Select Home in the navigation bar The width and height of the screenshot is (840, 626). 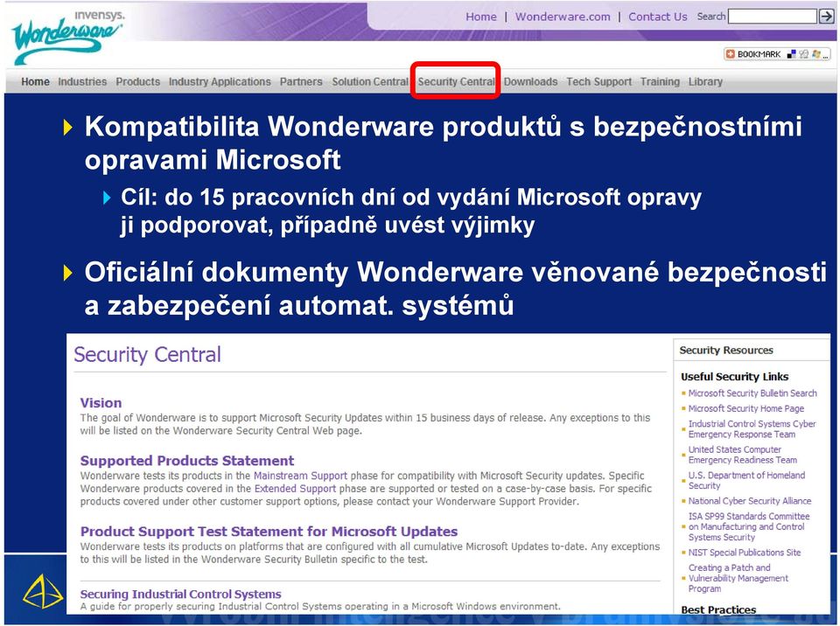(35, 82)
